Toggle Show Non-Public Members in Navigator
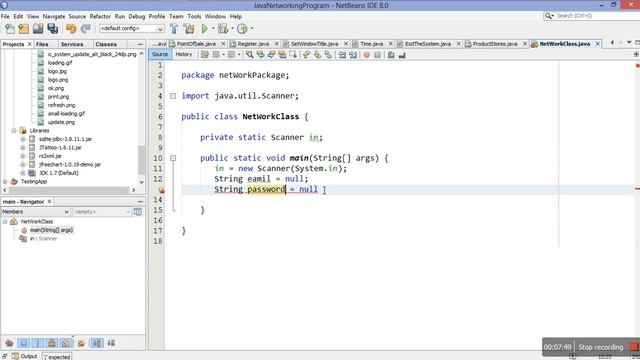640x360 pixels. (x=52, y=343)
